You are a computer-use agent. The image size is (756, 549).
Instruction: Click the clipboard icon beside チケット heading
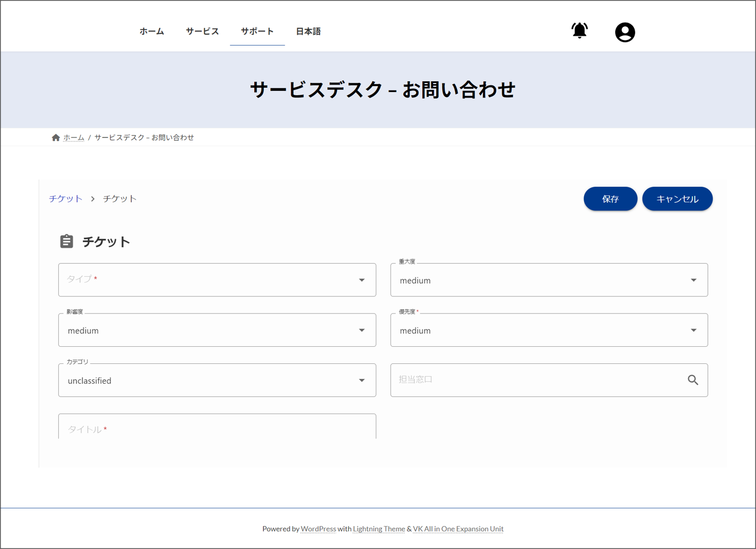point(66,241)
